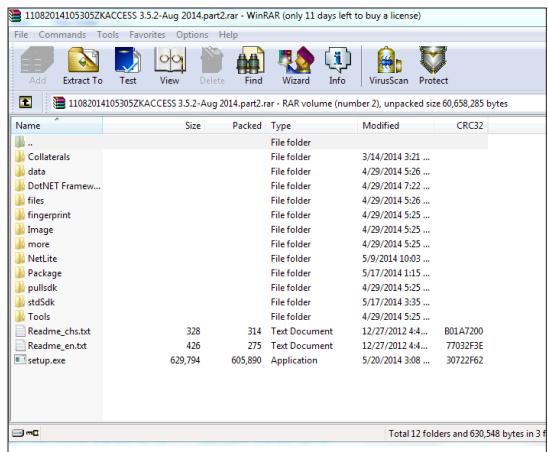Sort by the Size column header
The image size is (548, 452).
[153, 125]
